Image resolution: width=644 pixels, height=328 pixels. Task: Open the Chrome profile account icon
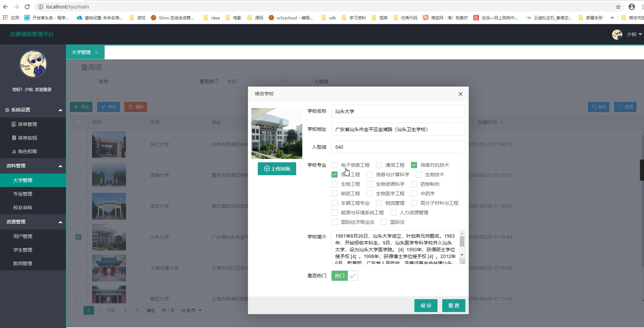pyautogui.click(x=632, y=7)
